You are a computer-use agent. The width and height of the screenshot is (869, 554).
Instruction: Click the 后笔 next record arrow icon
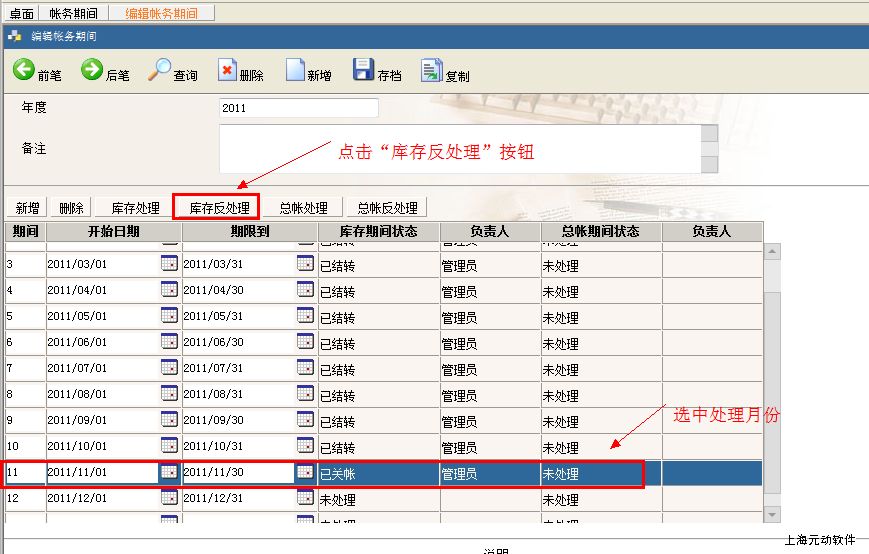coord(92,70)
